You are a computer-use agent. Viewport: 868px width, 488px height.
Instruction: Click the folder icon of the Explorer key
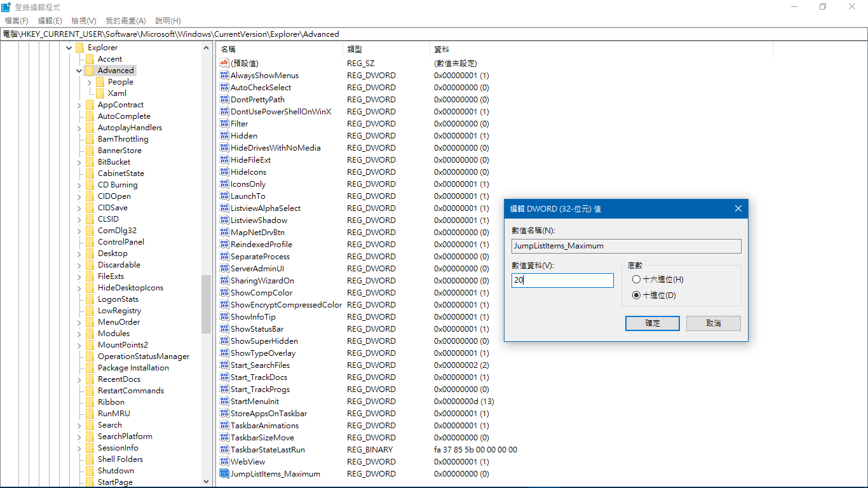pos(79,48)
